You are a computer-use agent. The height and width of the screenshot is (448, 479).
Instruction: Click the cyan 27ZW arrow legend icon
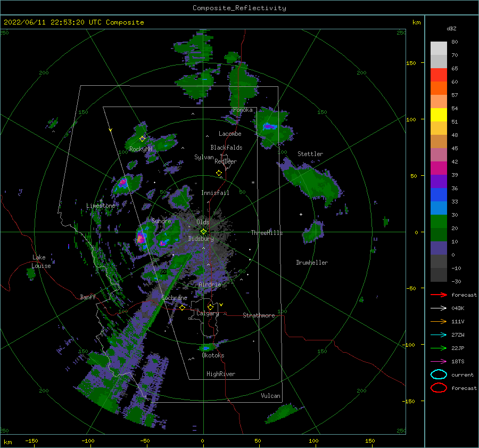click(439, 335)
